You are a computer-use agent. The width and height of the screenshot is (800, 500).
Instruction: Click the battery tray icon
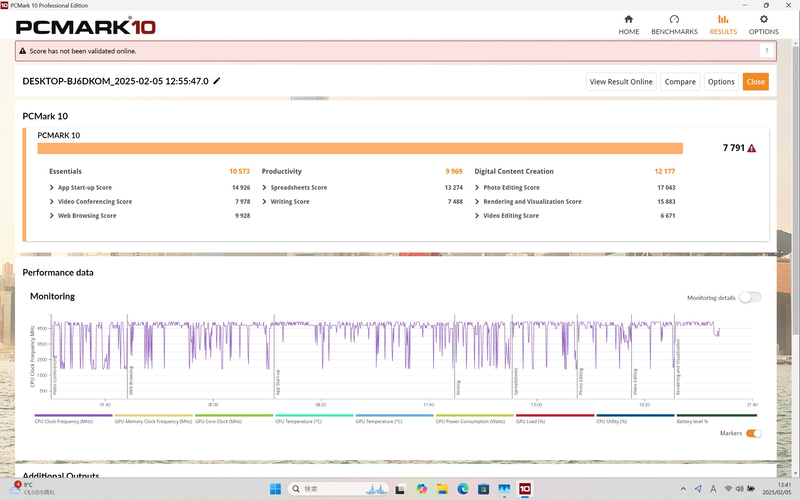click(751, 489)
